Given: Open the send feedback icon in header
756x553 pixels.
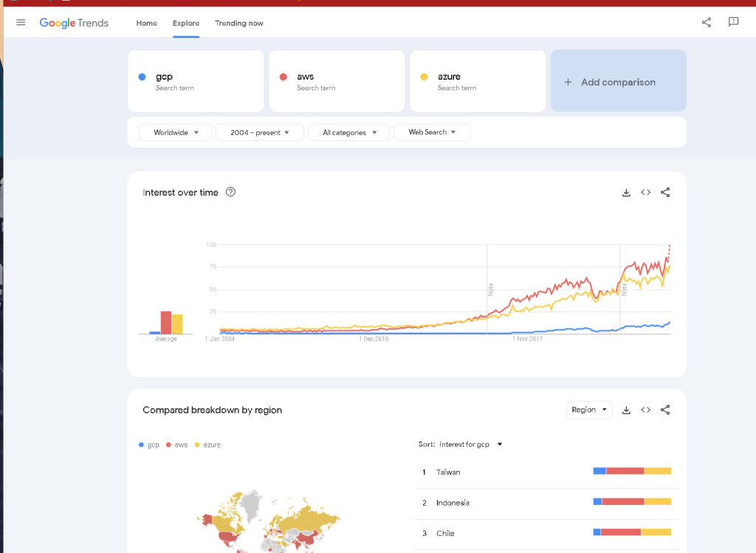Looking at the screenshot, I should (x=733, y=21).
